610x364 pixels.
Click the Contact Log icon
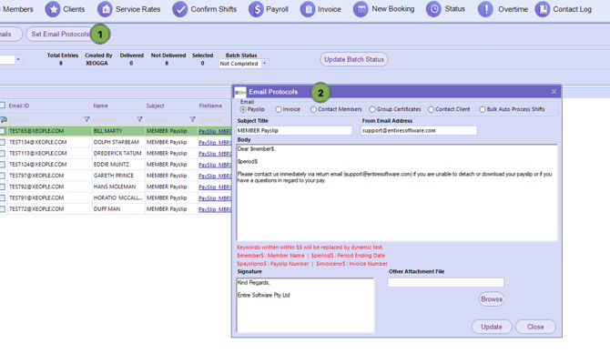click(x=543, y=9)
